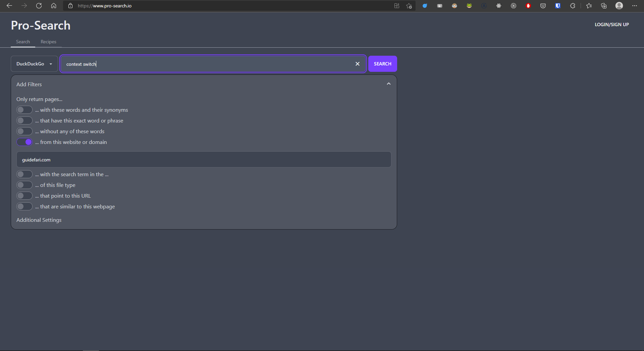Open the green frog extension
This screenshot has width=644, height=351.
pyautogui.click(x=469, y=6)
